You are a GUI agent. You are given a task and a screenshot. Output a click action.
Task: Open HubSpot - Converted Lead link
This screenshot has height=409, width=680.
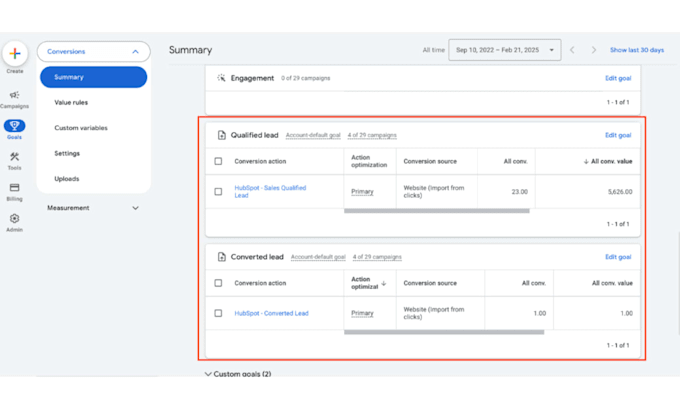point(271,313)
